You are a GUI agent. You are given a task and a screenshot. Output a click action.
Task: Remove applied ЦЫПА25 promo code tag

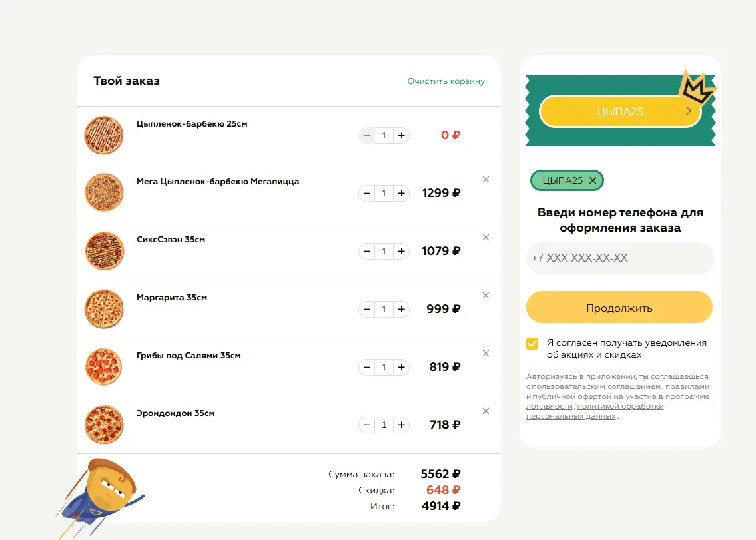point(593,180)
